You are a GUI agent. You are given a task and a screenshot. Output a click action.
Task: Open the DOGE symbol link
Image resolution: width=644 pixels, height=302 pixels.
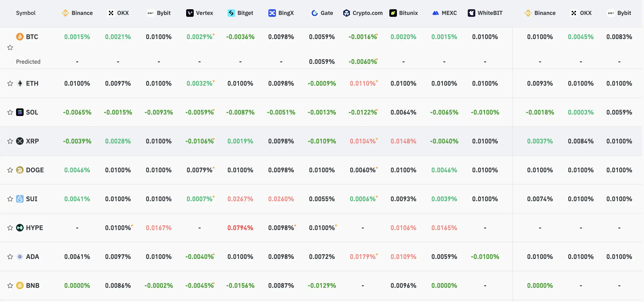point(35,170)
